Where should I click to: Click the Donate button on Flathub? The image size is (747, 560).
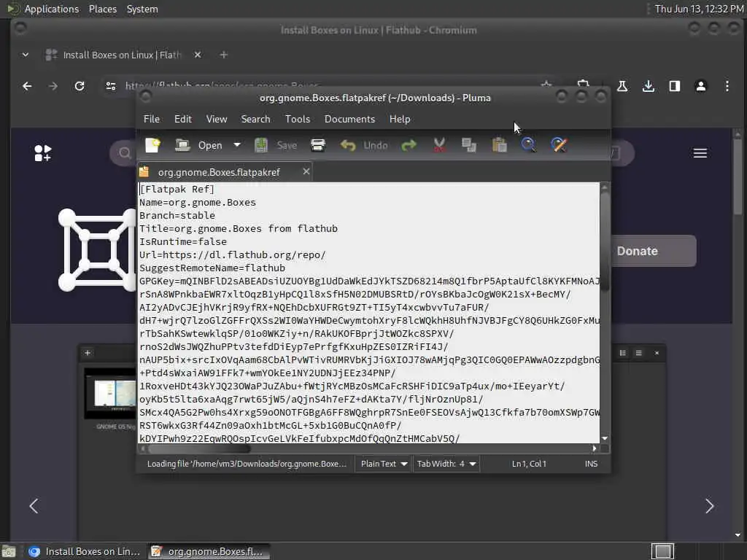653,251
